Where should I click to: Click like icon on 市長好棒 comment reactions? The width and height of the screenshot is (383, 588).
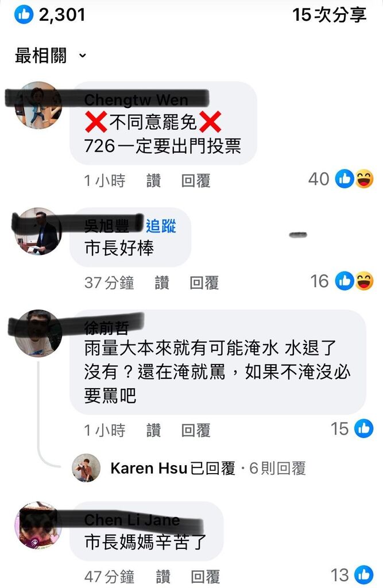click(345, 281)
